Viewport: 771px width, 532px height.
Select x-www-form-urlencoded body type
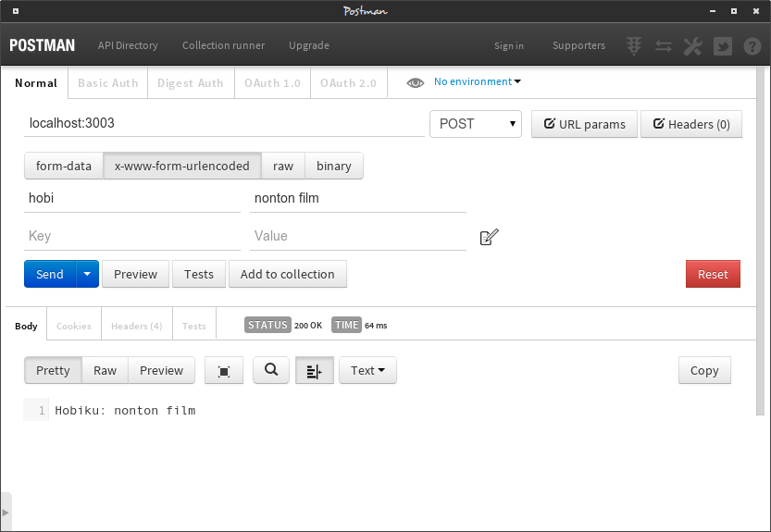click(x=182, y=166)
